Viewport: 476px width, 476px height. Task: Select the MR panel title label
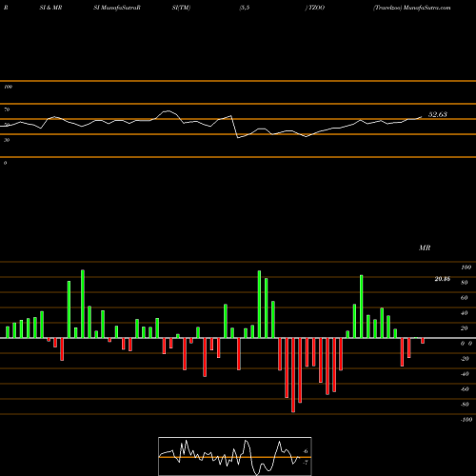[x=425, y=248]
